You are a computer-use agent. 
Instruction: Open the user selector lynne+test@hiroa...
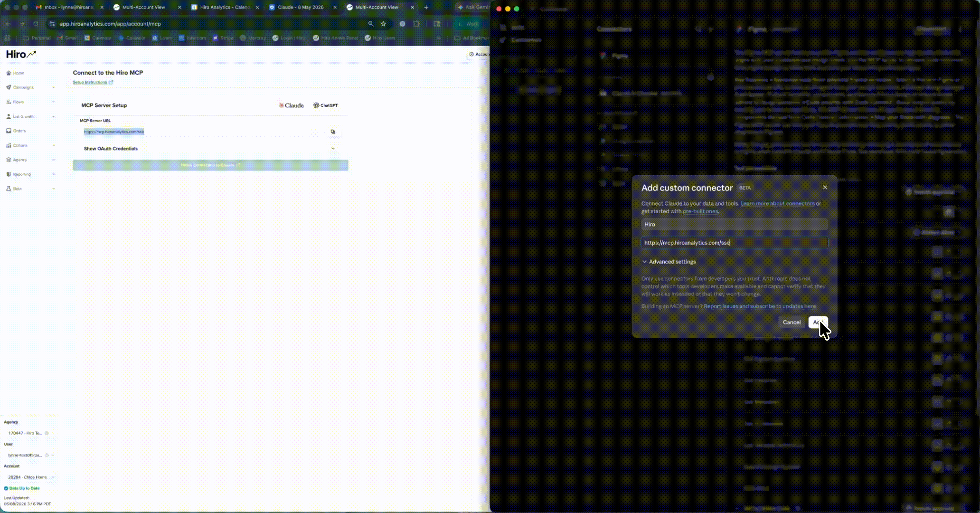point(29,455)
